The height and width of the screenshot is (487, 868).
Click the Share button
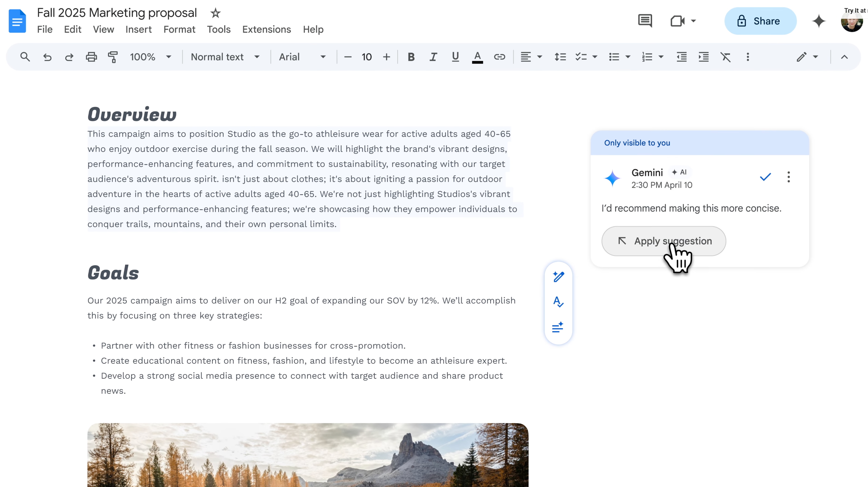point(760,21)
